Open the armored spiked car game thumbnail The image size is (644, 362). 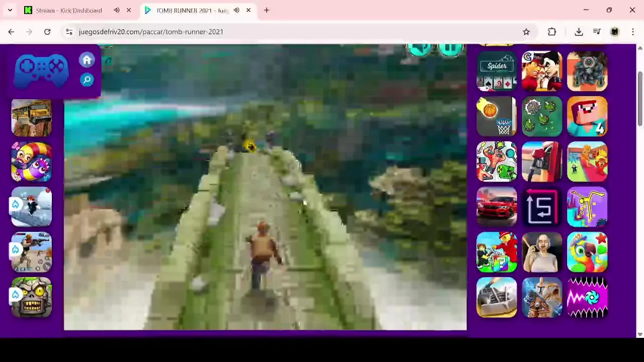[x=497, y=297]
